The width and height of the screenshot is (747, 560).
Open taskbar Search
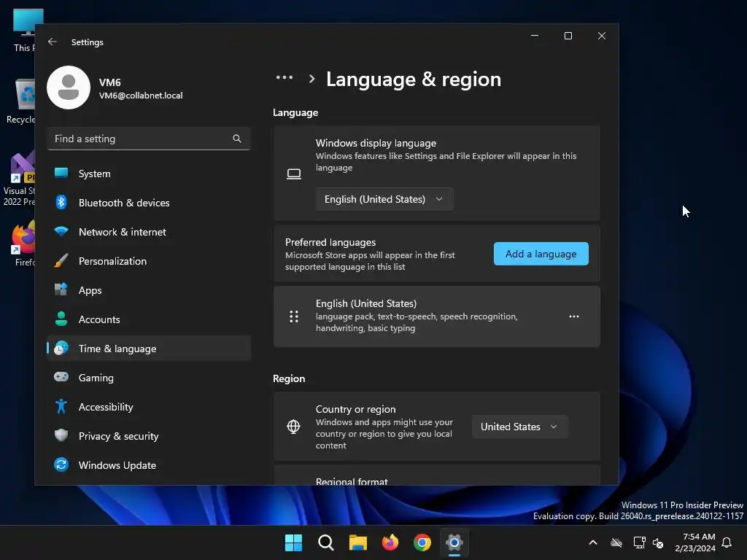[x=326, y=542]
